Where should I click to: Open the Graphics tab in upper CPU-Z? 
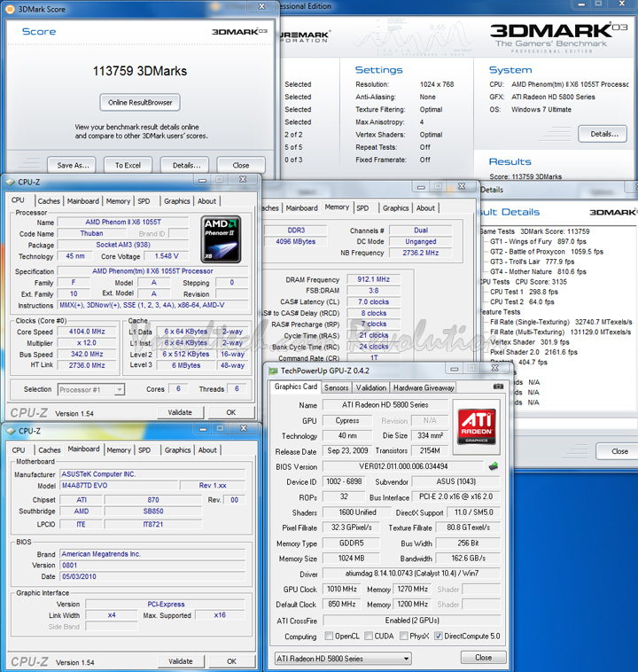[177, 201]
